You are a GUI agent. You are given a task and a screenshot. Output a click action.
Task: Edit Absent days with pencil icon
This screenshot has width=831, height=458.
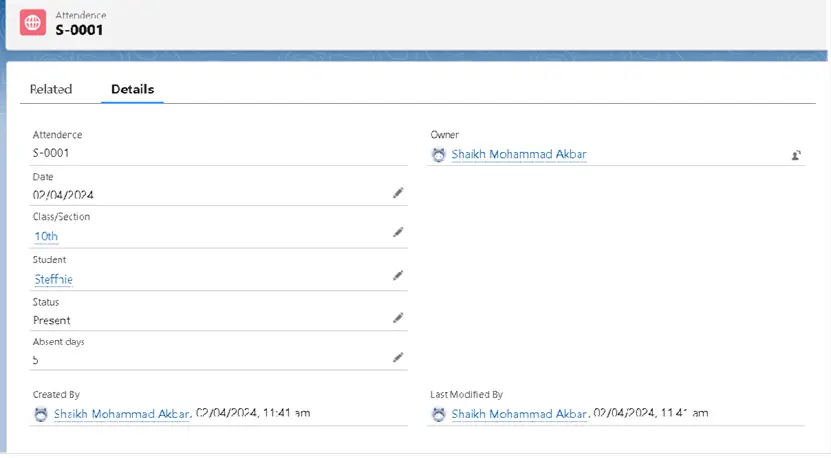coord(398,357)
